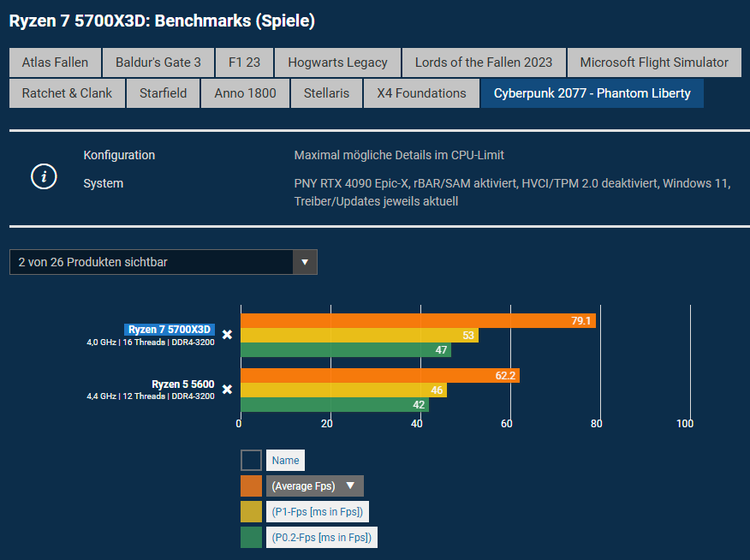Select the F1 23 tab

click(244, 63)
